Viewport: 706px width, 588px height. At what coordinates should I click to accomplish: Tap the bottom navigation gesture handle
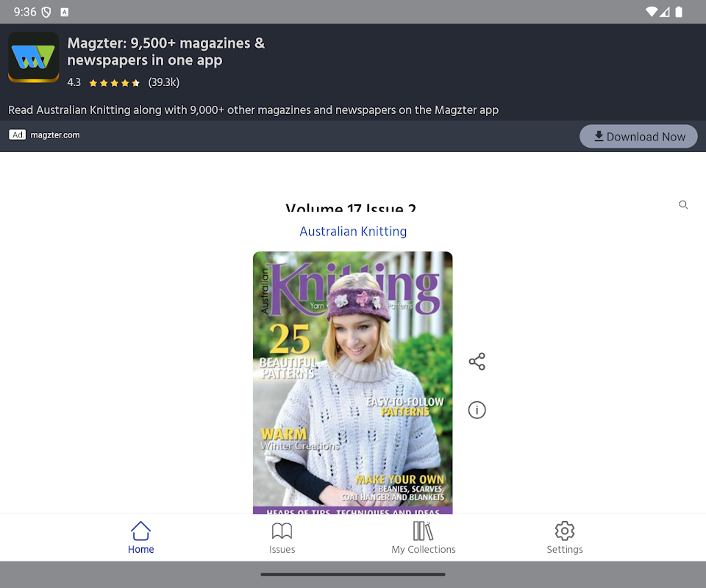pyautogui.click(x=353, y=575)
